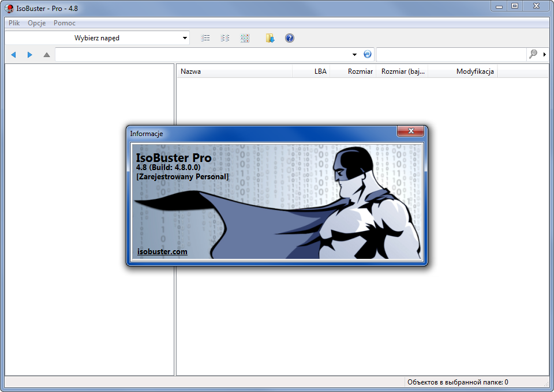The height and width of the screenshot is (392, 554).
Task: Sort by the Nazwa column header
Action: point(235,71)
